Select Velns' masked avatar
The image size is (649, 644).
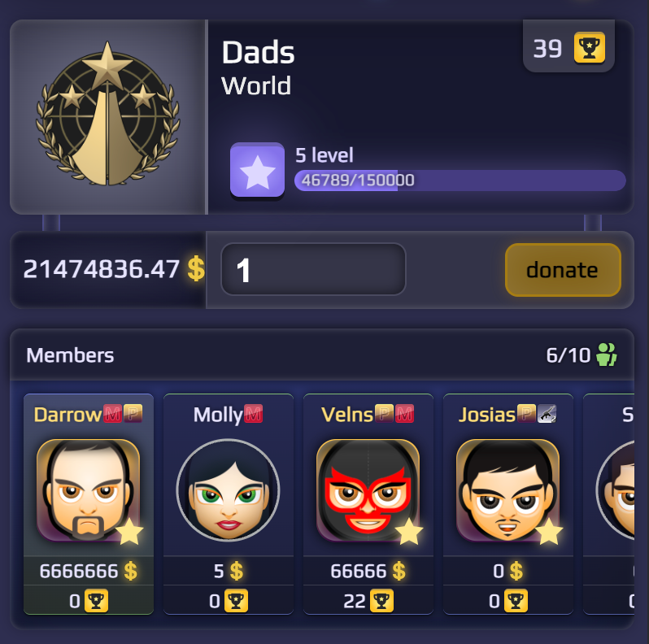tap(368, 491)
